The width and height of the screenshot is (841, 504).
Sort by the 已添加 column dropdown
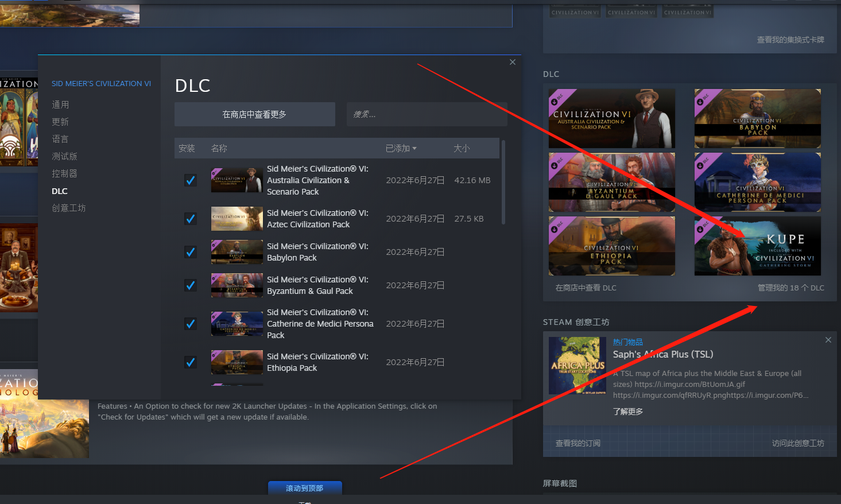point(401,149)
